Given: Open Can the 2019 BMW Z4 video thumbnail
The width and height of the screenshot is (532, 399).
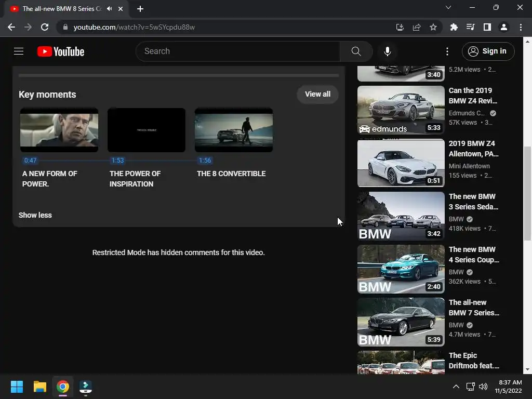Looking at the screenshot, I should [x=401, y=110].
